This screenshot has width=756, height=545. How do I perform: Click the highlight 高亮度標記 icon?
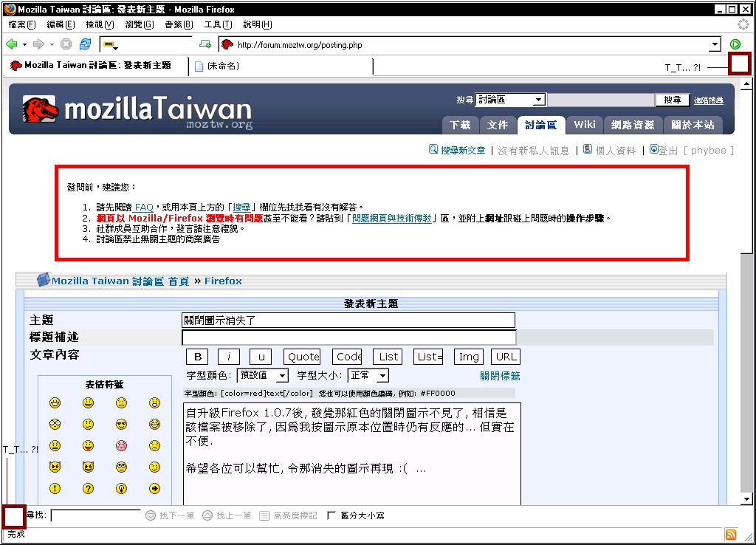pos(264,516)
